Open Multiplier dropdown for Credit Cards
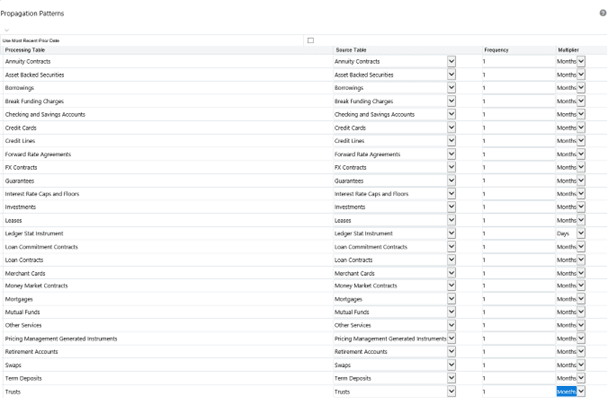 coord(581,127)
